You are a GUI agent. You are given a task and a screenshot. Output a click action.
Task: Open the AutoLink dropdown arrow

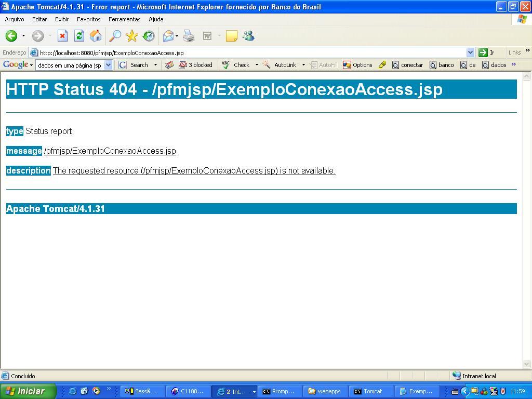pos(303,65)
